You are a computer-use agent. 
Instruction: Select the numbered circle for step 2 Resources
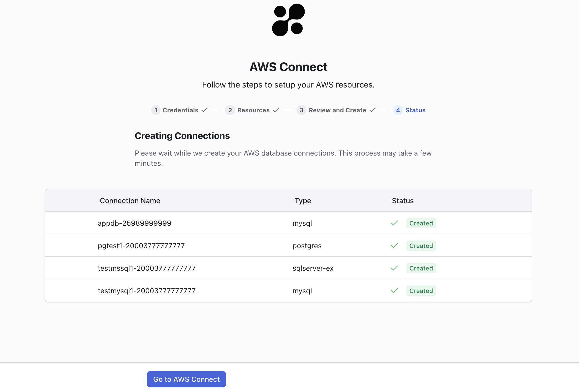pyautogui.click(x=230, y=110)
